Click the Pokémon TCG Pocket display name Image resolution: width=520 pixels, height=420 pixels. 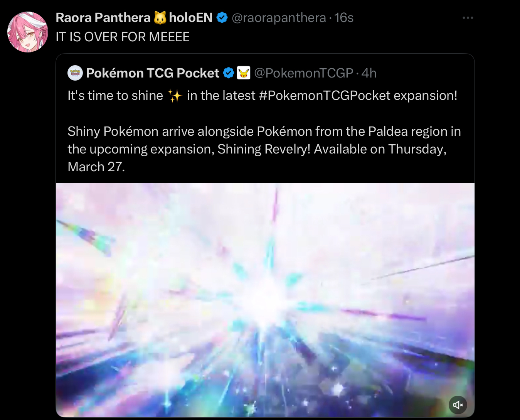coord(153,73)
